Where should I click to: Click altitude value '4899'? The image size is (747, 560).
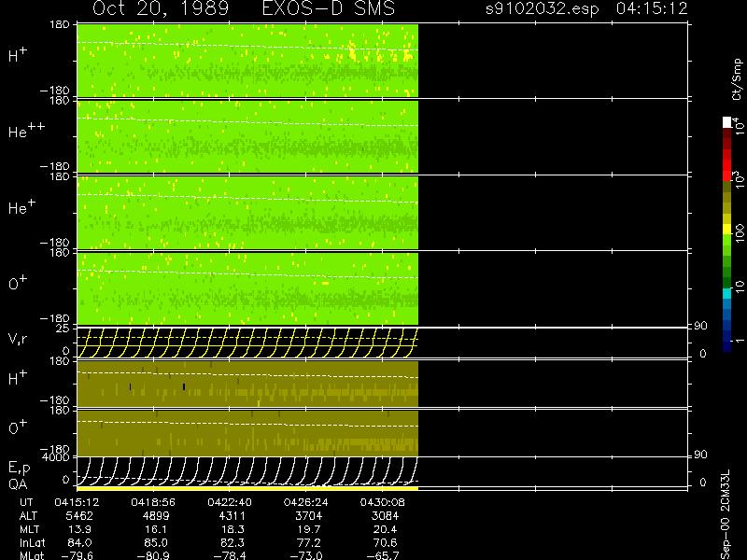pos(156,516)
